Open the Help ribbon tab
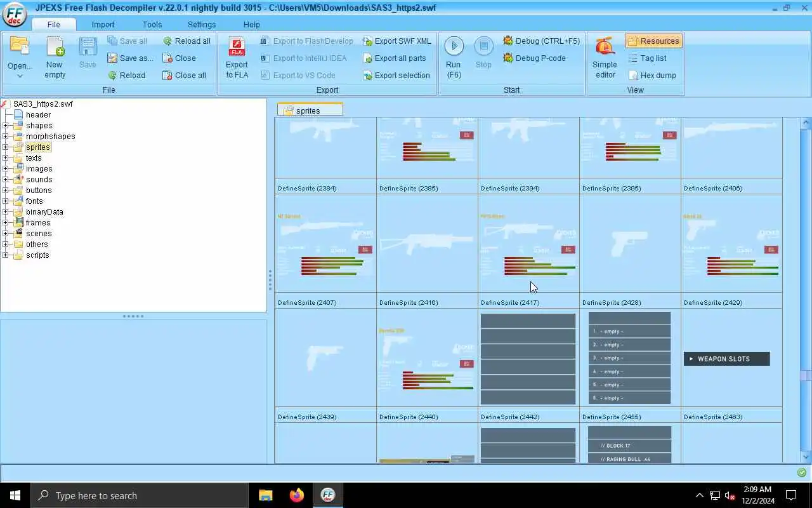The width and height of the screenshot is (812, 508). point(252,24)
